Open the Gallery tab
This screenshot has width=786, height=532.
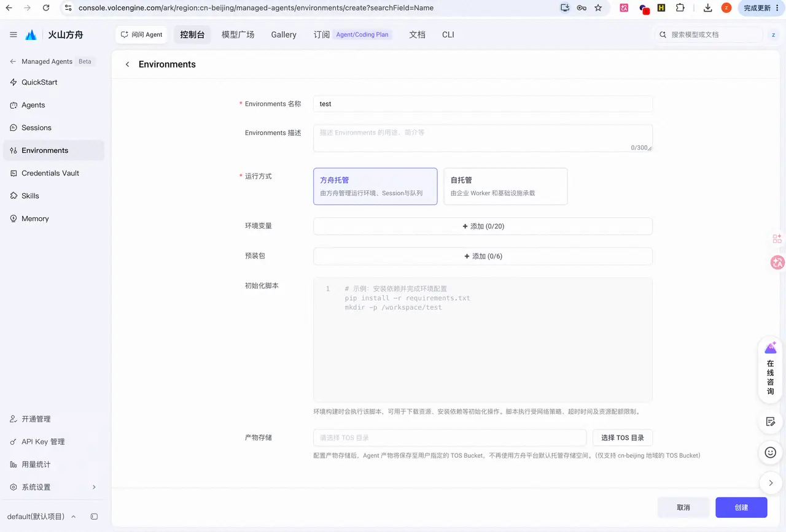[284, 35]
